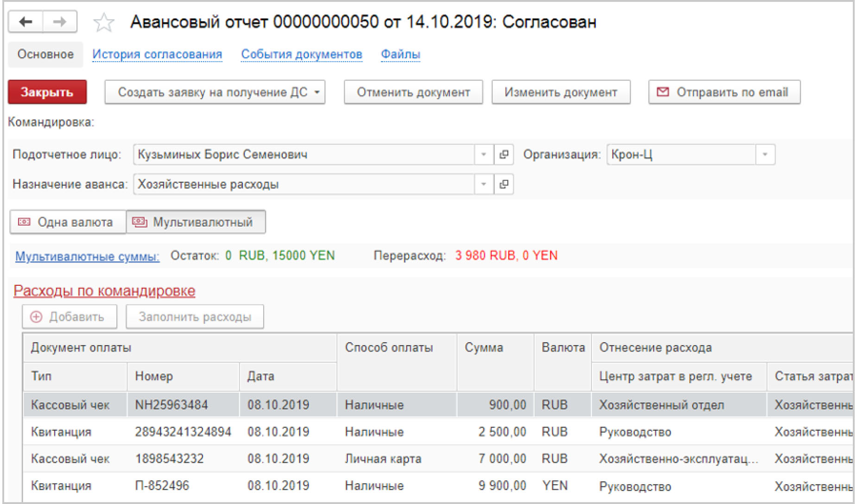Go back with the left arrow

click(26, 21)
